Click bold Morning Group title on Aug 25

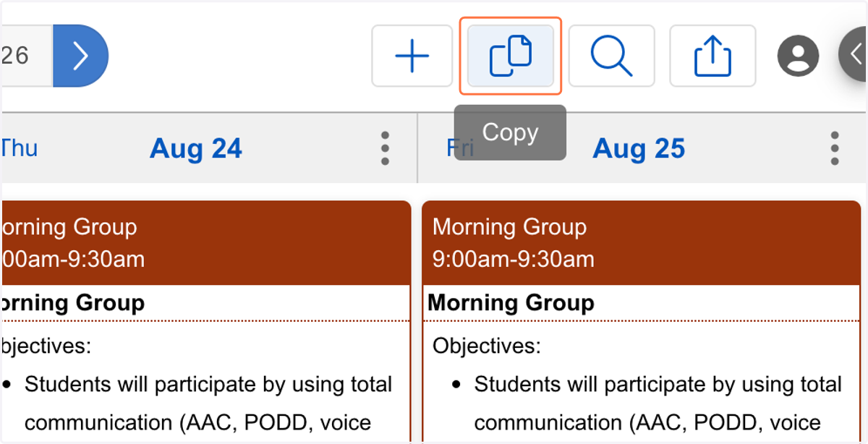[x=511, y=303]
